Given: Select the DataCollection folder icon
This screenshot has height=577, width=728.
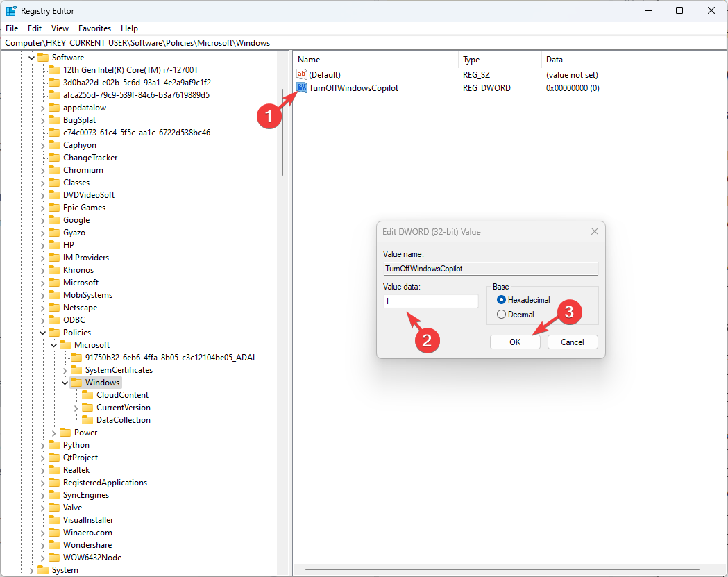Looking at the screenshot, I should pyautogui.click(x=86, y=419).
